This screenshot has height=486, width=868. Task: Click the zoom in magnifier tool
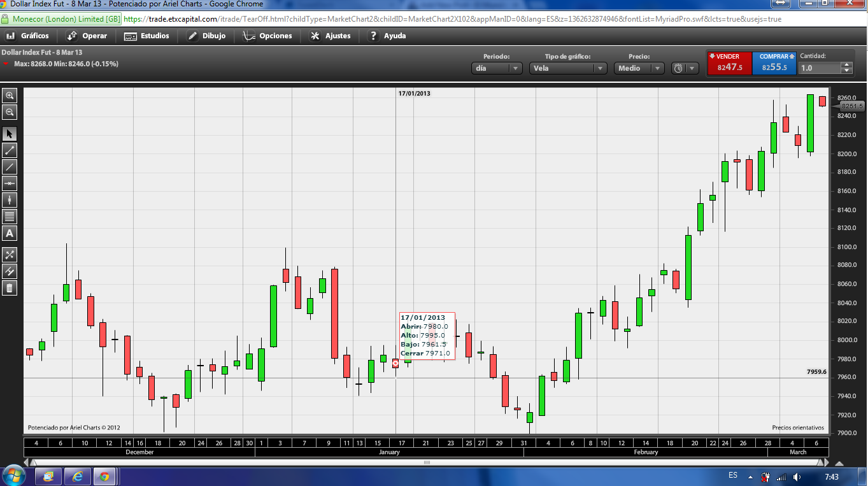10,96
